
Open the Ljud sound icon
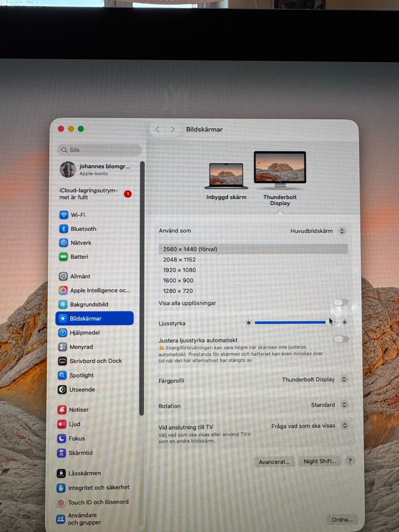click(62, 424)
